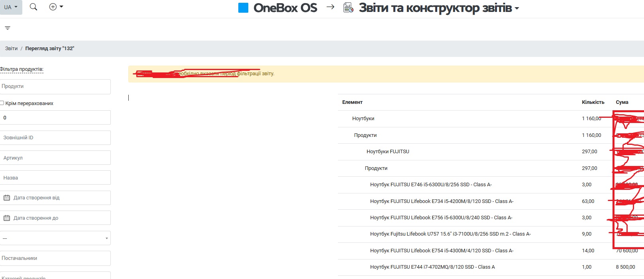Click quantity 297,00 for Ноутбуки FUJITSU

pyautogui.click(x=589, y=152)
